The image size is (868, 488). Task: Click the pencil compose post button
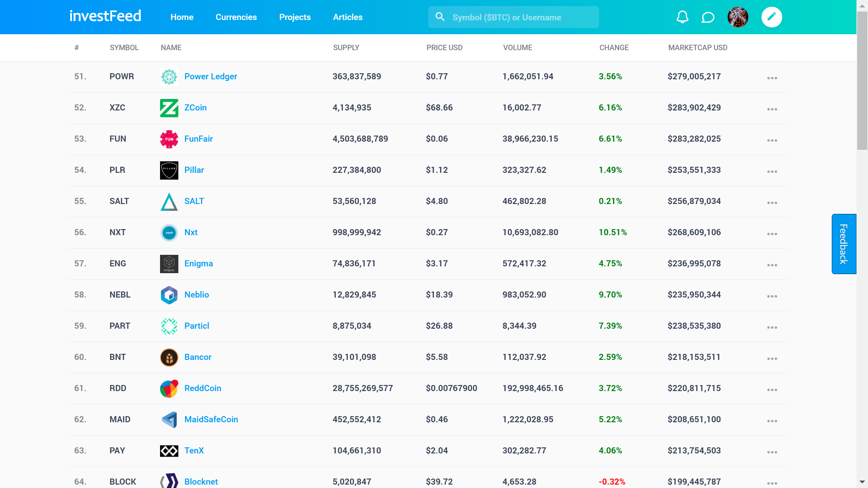click(772, 17)
